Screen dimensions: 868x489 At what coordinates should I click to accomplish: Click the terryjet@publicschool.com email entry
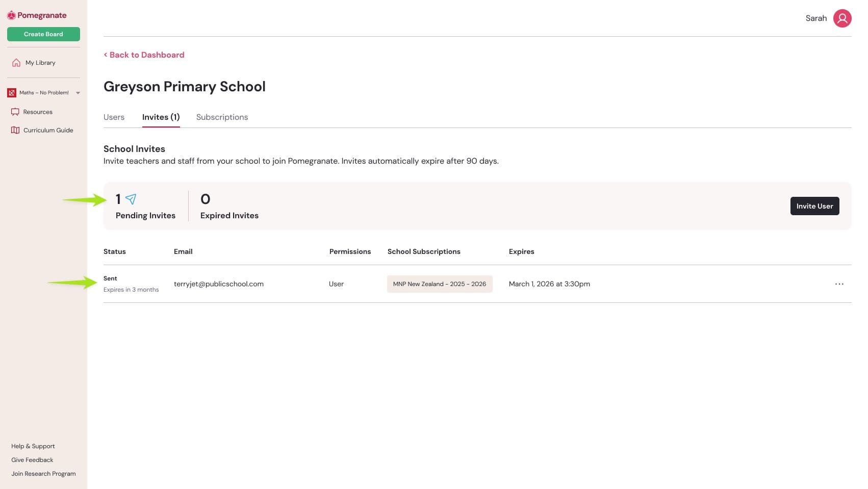click(219, 284)
